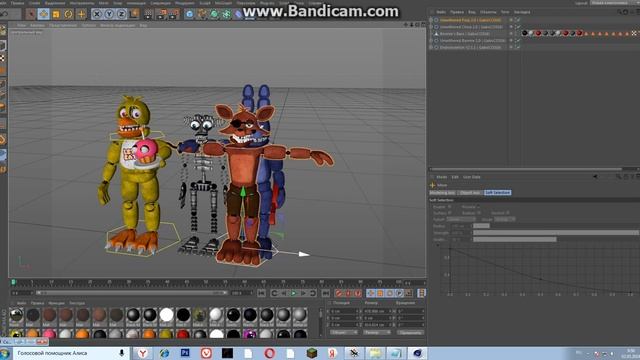Toggle green checkmark on Unwithered Chica row
Image resolution: width=640 pixels, height=360 pixels.
pos(518,27)
